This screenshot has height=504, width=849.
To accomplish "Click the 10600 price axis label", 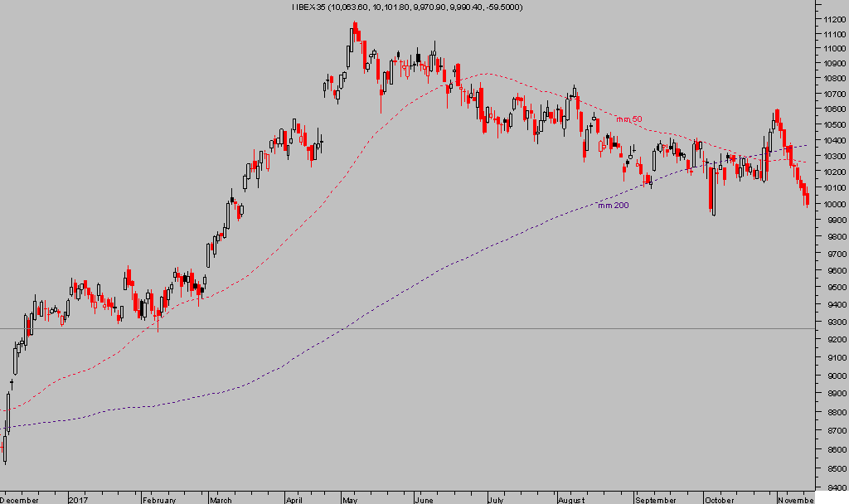I will (831, 109).
